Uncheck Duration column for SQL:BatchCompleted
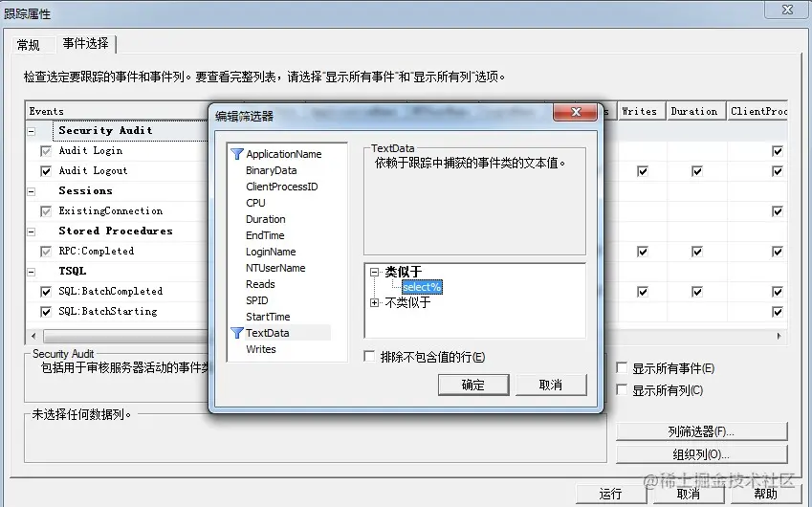 click(697, 292)
